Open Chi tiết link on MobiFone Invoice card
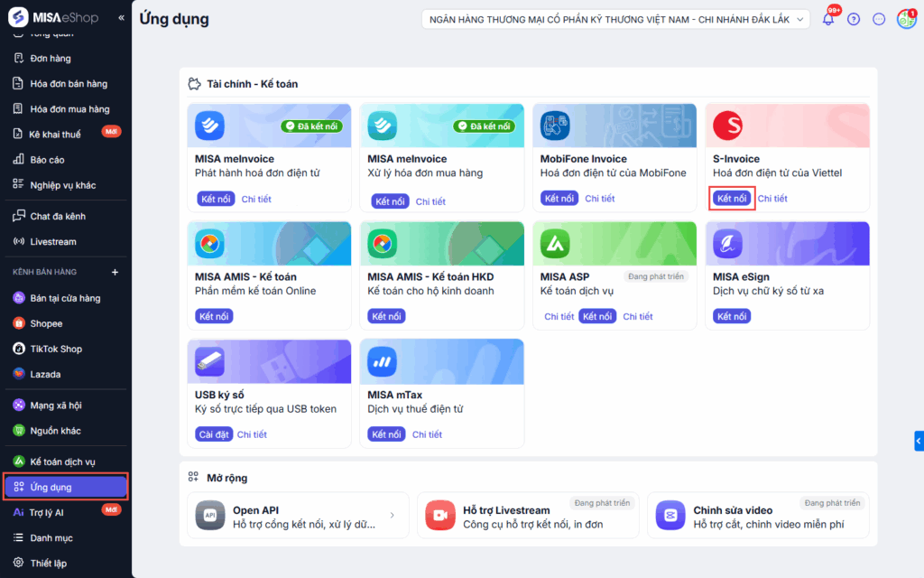This screenshot has height=578, width=924. point(600,199)
